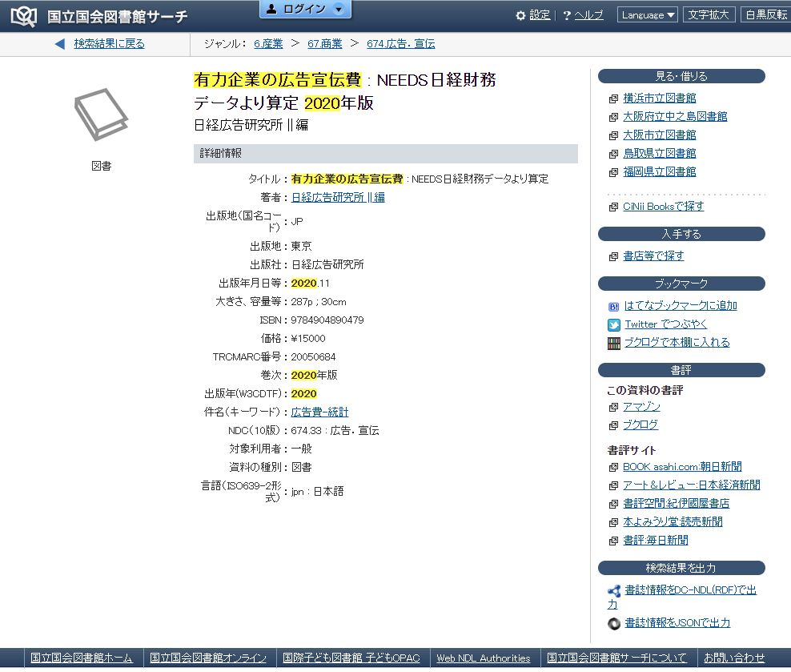Open アマゾン review link

[x=641, y=407]
